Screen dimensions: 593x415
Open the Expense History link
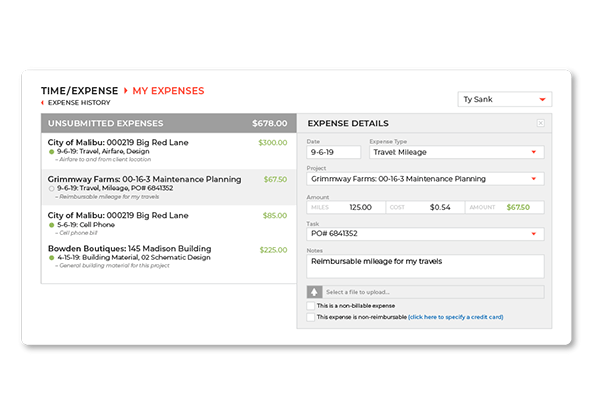coord(79,103)
